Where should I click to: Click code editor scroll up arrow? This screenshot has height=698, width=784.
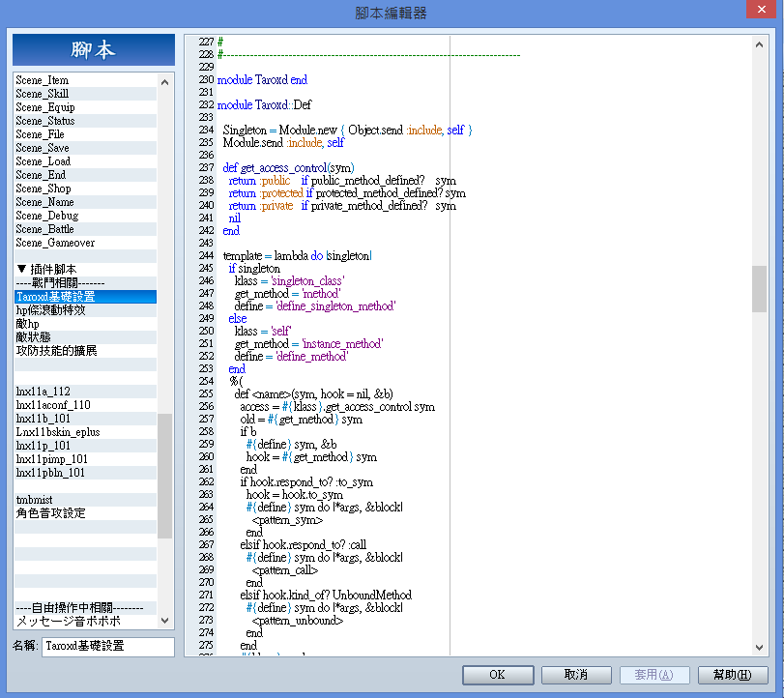759,44
